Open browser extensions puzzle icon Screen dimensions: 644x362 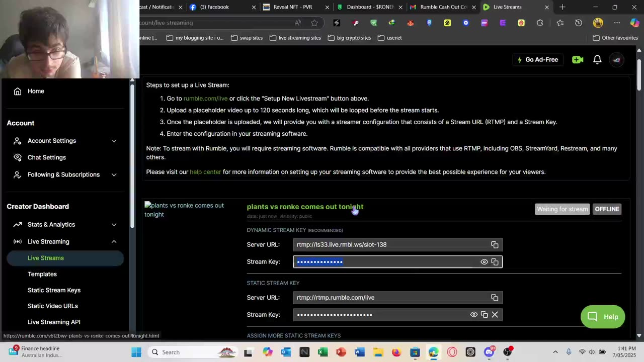[x=540, y=23]
